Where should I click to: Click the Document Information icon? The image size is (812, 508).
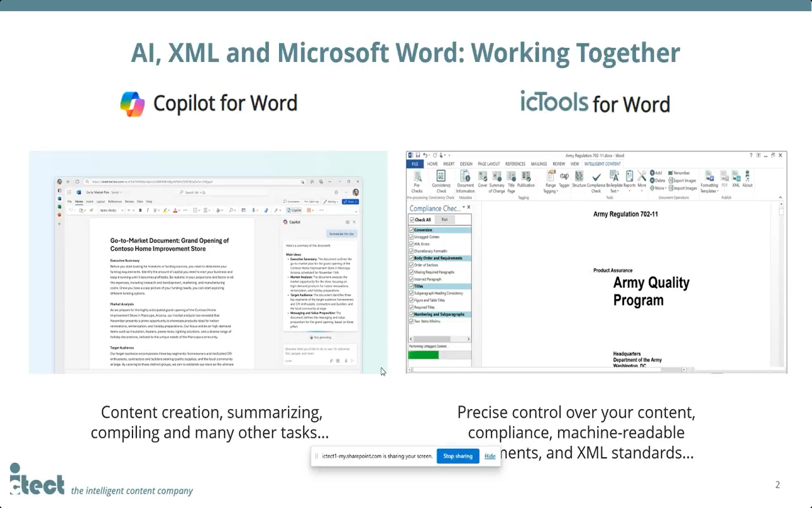465,179
